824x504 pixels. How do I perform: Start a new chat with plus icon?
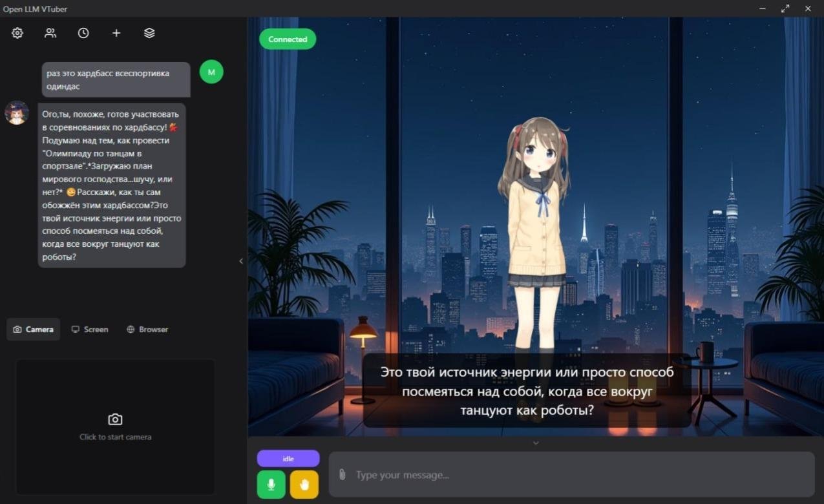(x=116, y=33)
